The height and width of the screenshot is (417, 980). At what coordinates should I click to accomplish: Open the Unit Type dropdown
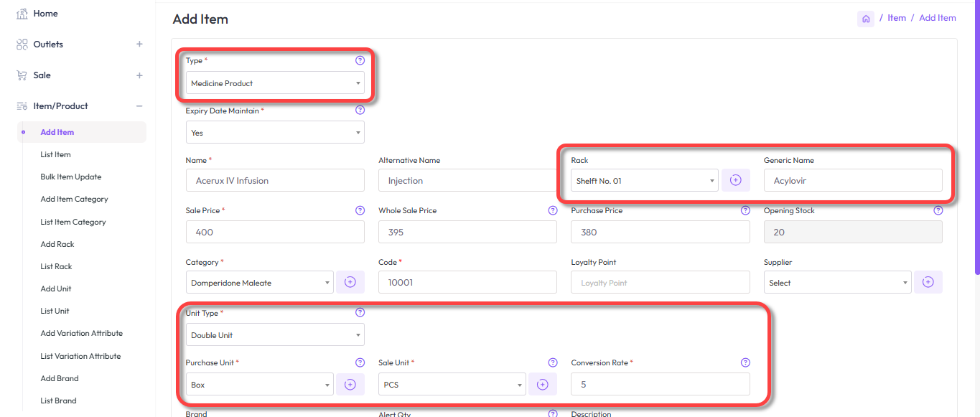(x=274, y=335)
